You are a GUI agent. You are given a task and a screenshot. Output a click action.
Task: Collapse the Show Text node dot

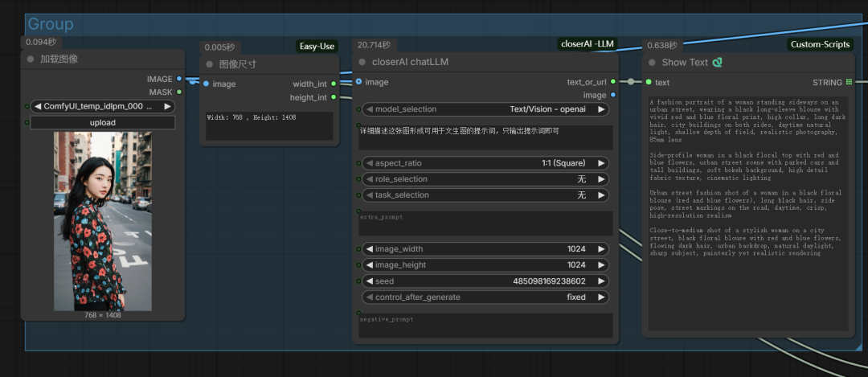pyautogui.click(x=652, y=63)
